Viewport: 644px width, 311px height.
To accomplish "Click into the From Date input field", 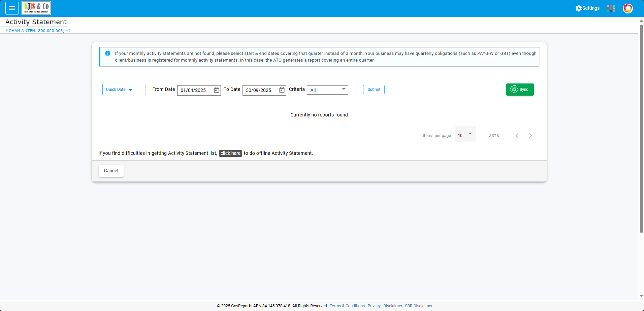I will [195, 90].
